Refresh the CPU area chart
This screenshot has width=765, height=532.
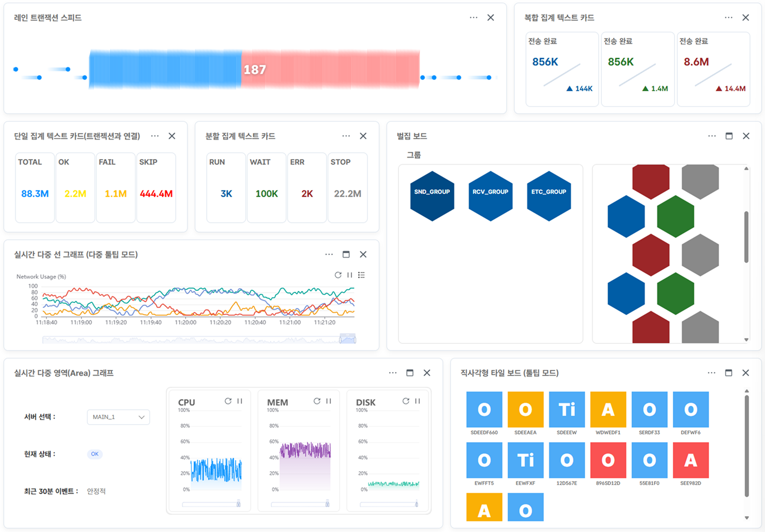[x=228, y=401]
